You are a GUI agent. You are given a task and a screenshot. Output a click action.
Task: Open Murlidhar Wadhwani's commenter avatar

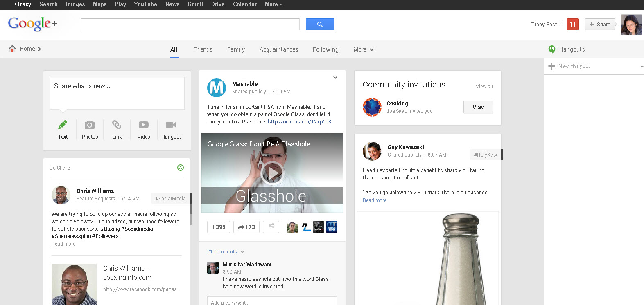(213, 268)
